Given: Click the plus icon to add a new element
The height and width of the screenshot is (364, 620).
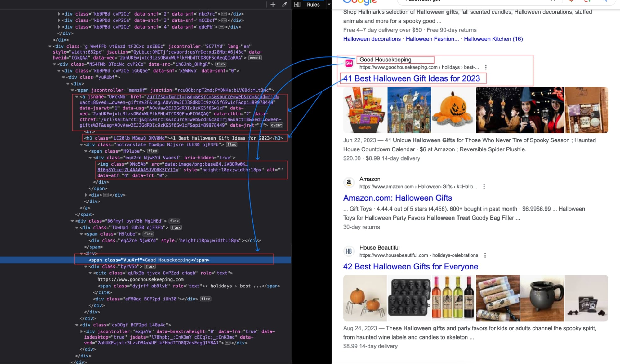Looking at the screenshot, I should pos(273,5).
